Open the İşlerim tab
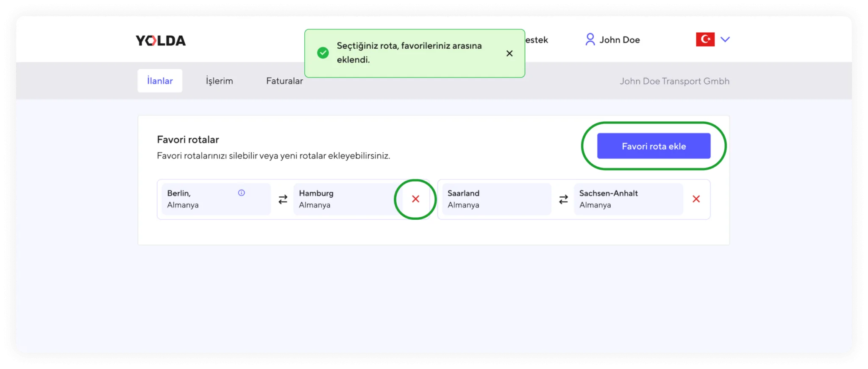 pos(219,81)
